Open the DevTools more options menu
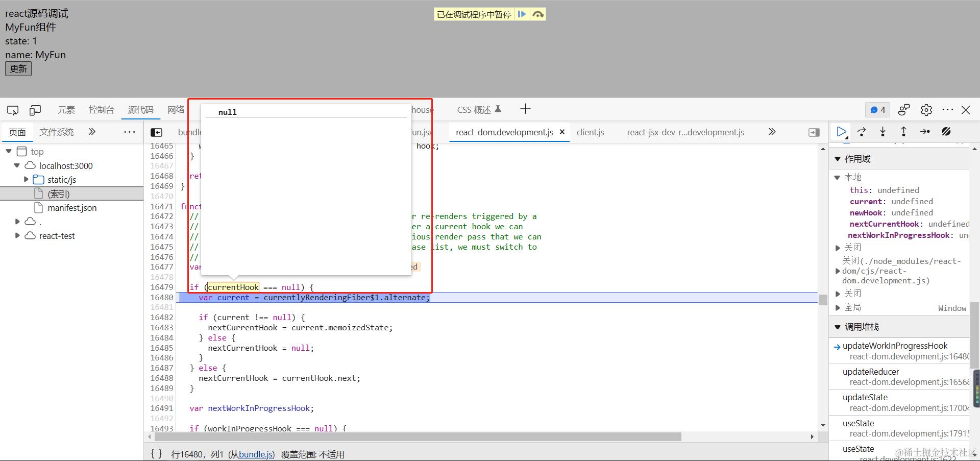The height and width of the screenshot is (461, 980). point(948,110)
